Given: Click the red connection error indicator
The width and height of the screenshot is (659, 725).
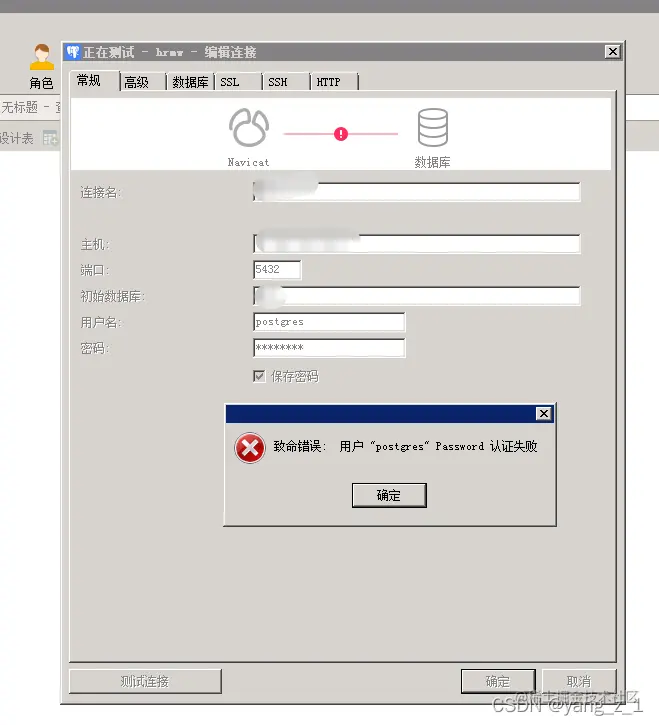Looking at the screenshot, I should (x=341, y=134).
